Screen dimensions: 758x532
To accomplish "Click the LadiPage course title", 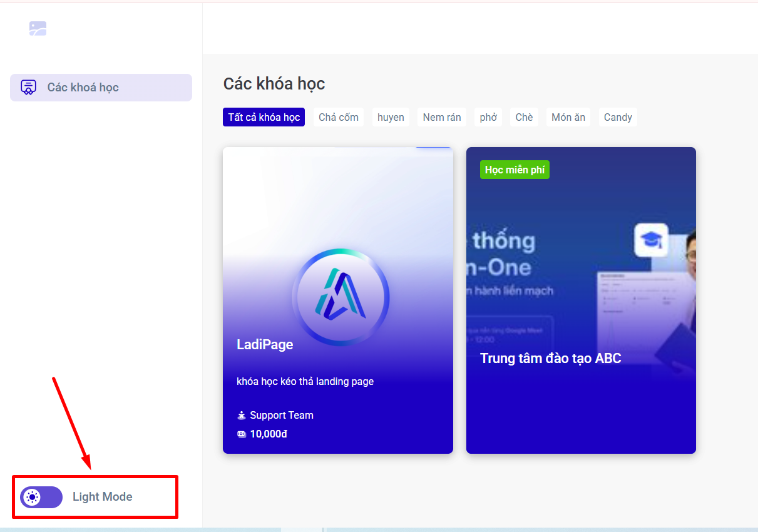I will [265, 344].
